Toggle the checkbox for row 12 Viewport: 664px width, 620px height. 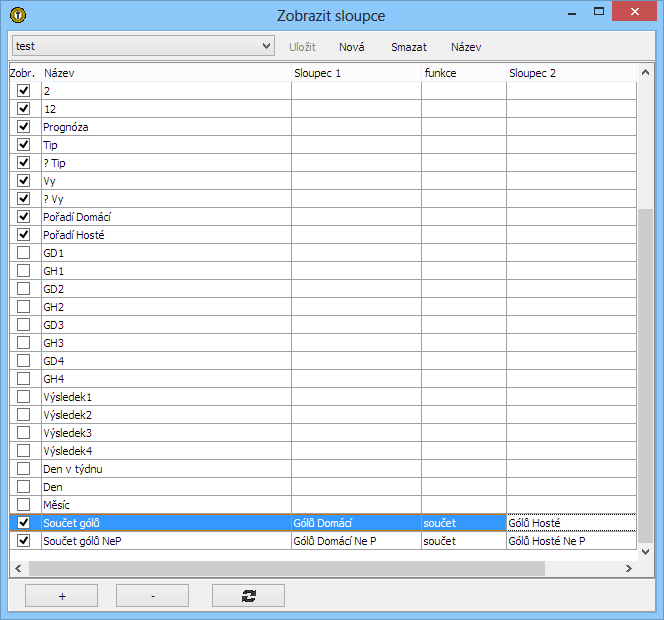click(x=23, y=108)
